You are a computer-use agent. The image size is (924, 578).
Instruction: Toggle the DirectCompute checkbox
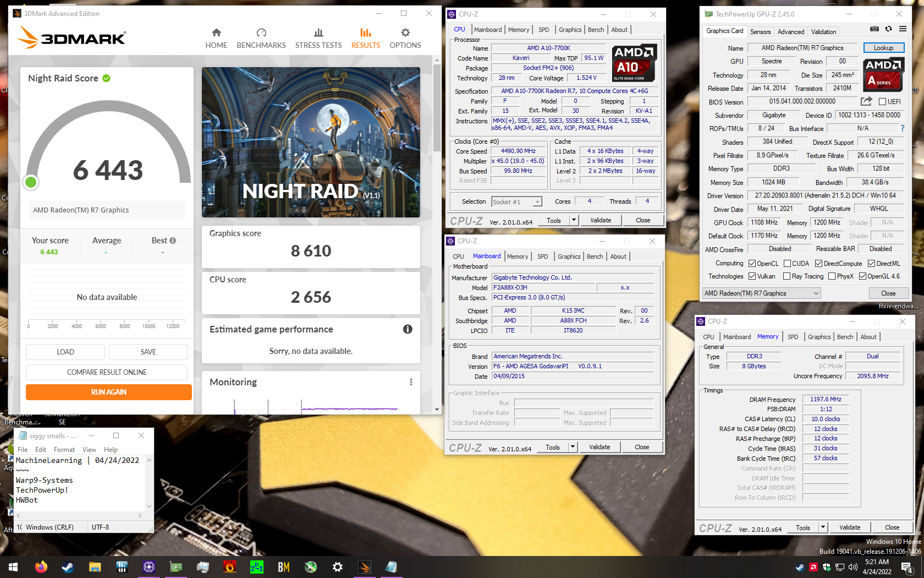[818, 264]
